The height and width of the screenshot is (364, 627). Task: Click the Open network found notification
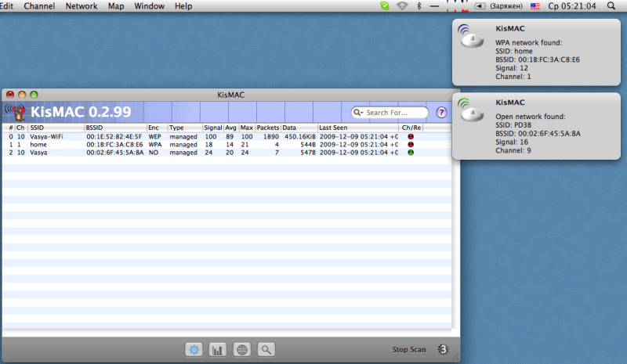pos(536,126)
